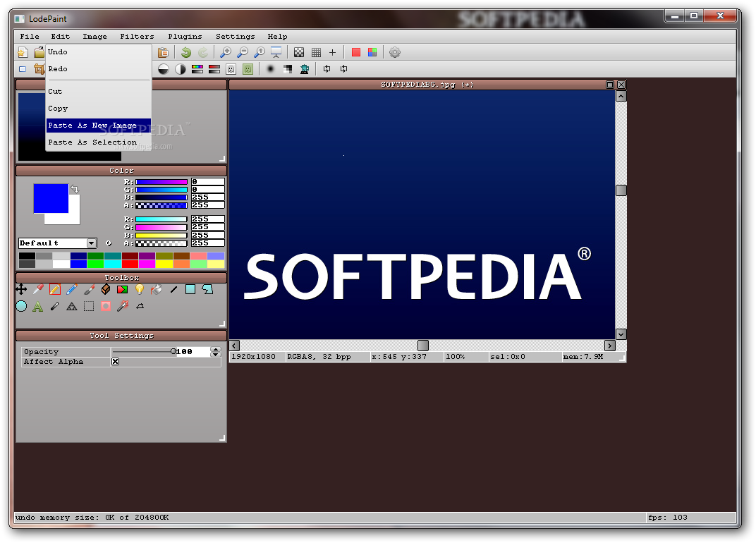
Task: Open the Filters menu
Action: 137,37
